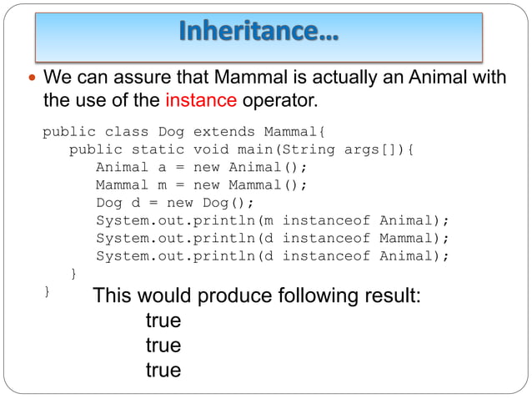Click the sentence starting "We can assure"
This screenshot has width=532, height=399.
pyautogui.click(x=274, y=80)
